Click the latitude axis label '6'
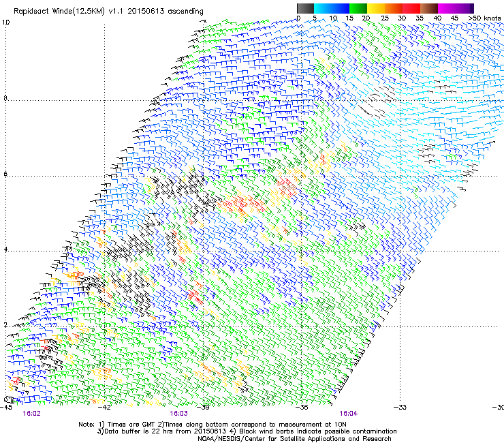 5,174
